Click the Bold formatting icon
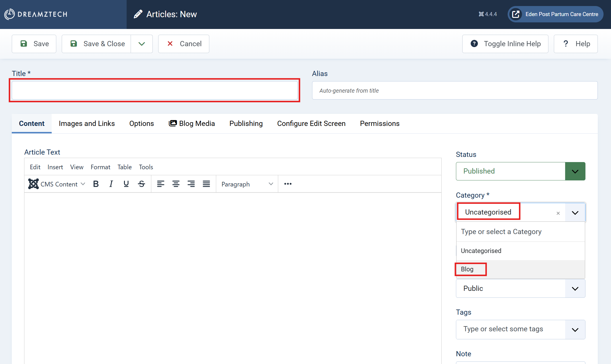Image resolution: width=611 pixels, height=364 pixels. pos(96,184)
